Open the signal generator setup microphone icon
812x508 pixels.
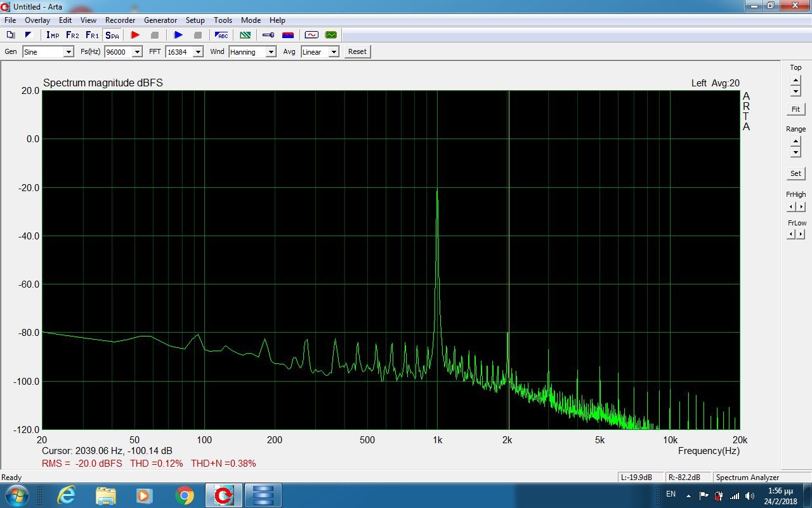point(268,35)
